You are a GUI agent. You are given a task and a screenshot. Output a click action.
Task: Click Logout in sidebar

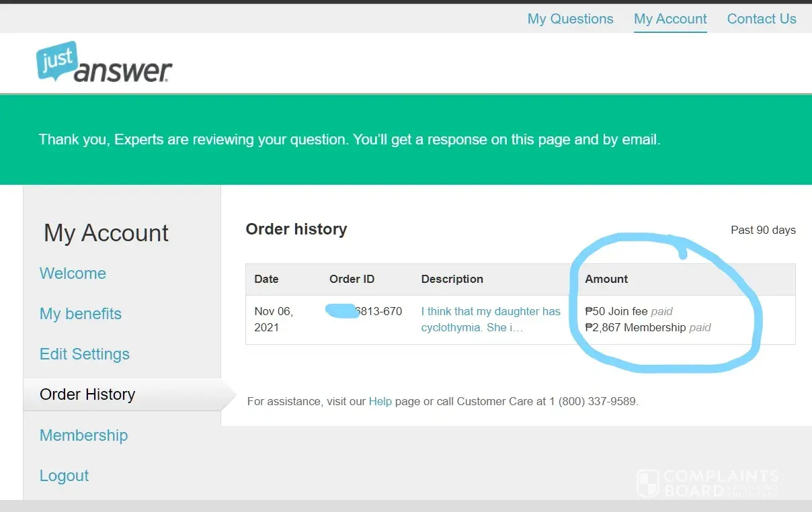(x=64, y=476)
